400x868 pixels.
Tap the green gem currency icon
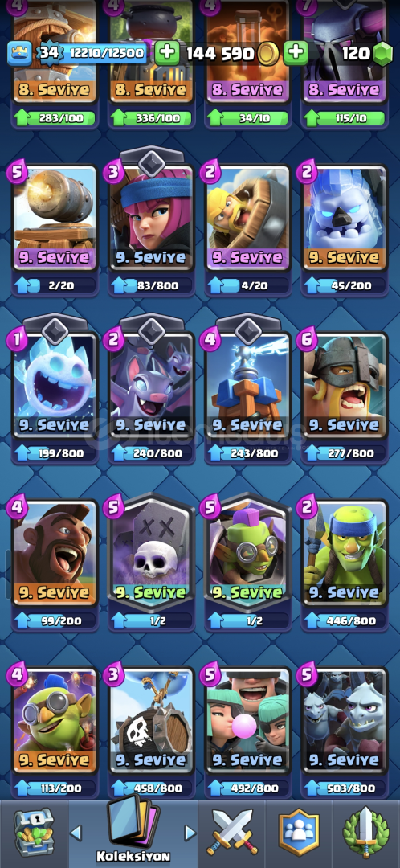(382, 53)
